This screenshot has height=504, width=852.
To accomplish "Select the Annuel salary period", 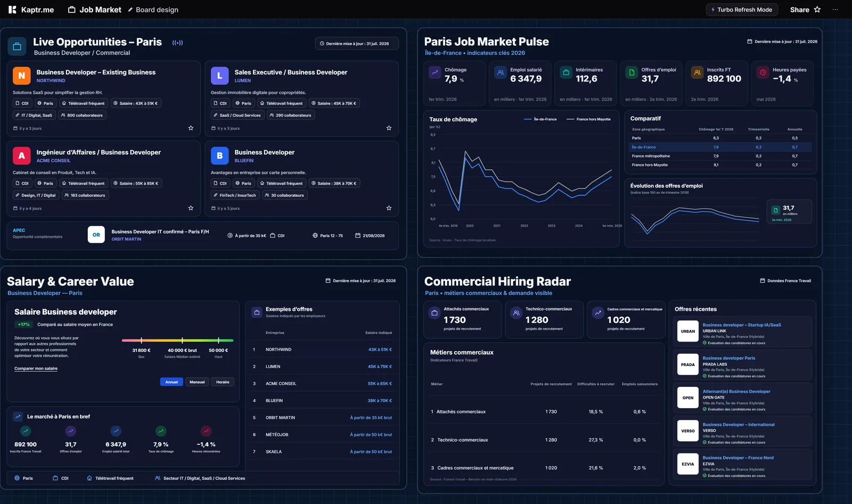I will (171, 382).
